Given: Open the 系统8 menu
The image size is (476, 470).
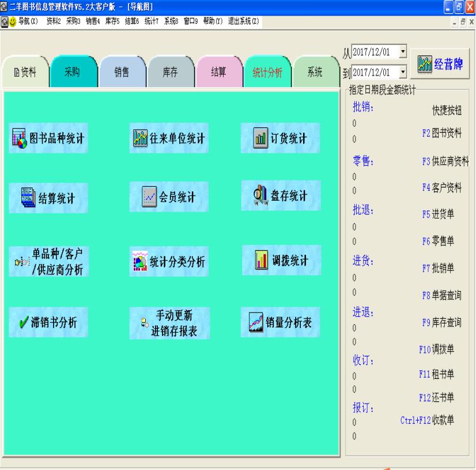Looking at the screenshot, I should pos(171,21).
